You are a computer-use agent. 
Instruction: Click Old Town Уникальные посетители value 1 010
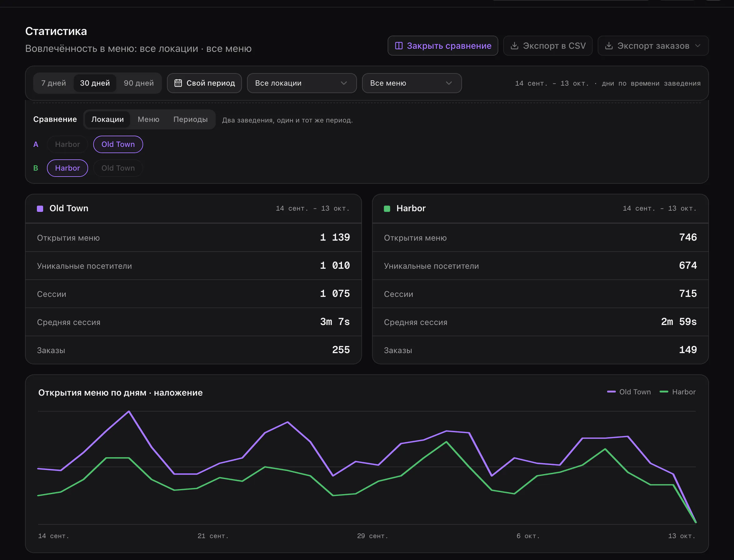(x=335, y=265)
